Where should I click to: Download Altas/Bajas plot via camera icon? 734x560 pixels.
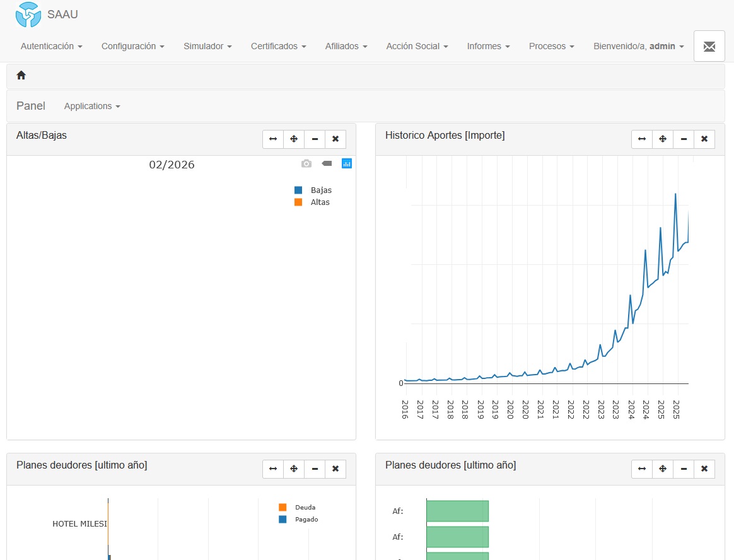[x=306, y=163]
